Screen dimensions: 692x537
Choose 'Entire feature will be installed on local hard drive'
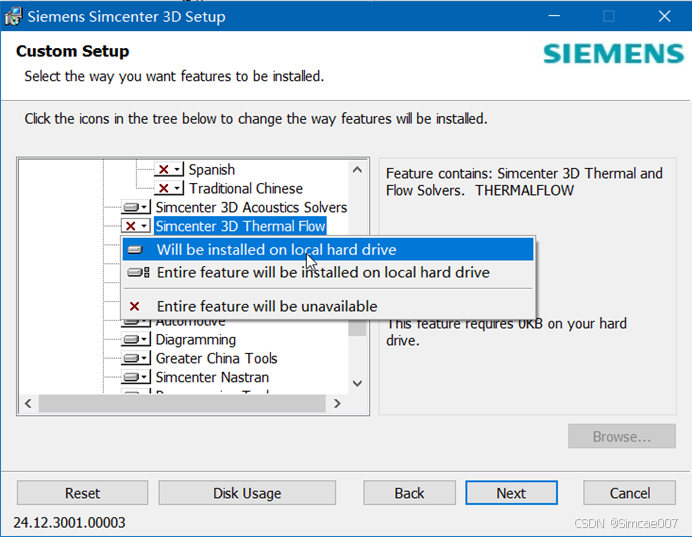click(328, 273)
